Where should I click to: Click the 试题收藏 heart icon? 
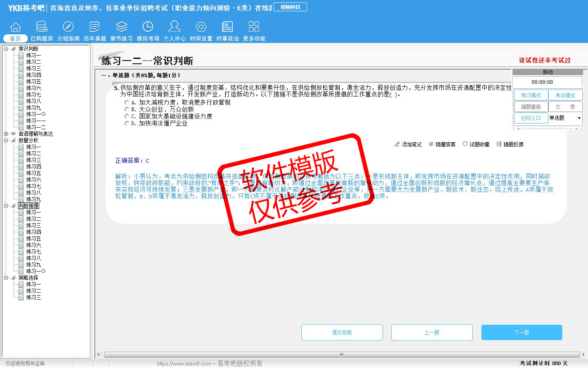tap(465, 144)
